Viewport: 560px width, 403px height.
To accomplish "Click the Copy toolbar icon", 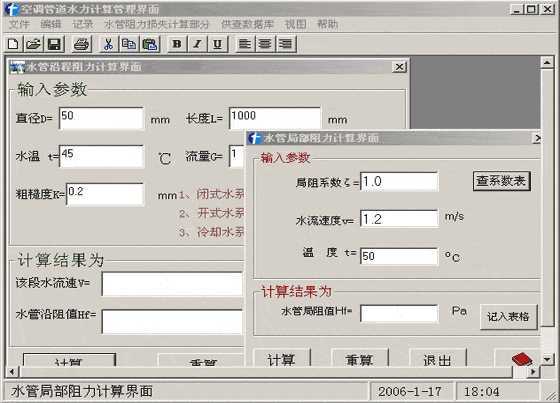I will [129, 44].
